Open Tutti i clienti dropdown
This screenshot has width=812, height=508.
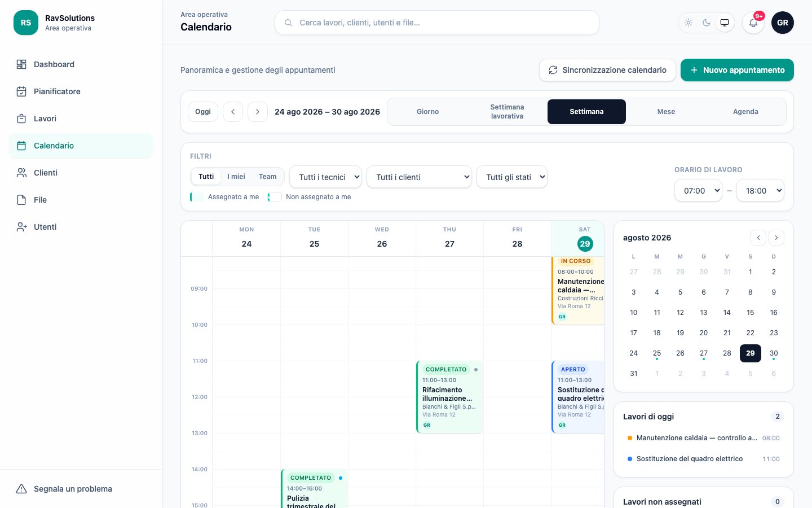pyautogui.click(x=419, y=177)
